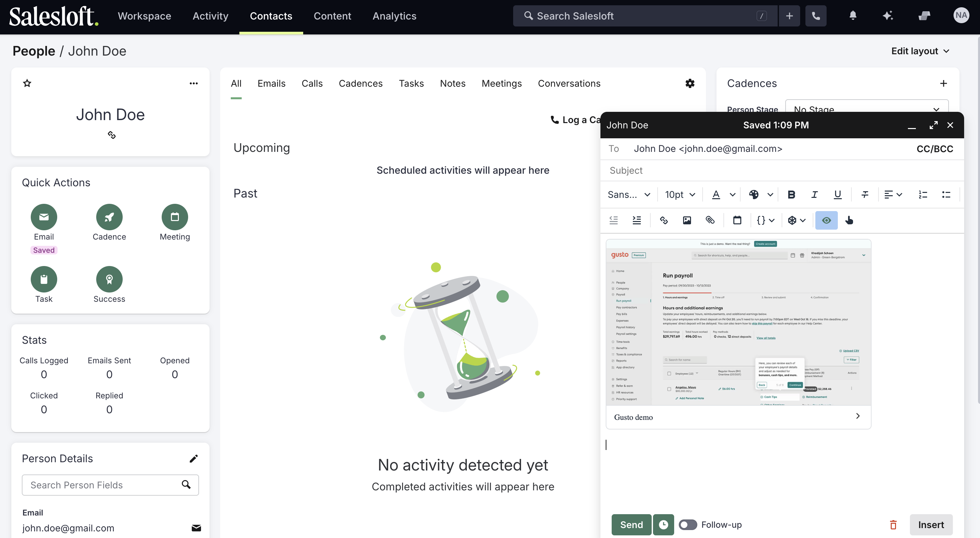Toggle the live feed eye icon
980x538 pixels.
click(826, 220)
